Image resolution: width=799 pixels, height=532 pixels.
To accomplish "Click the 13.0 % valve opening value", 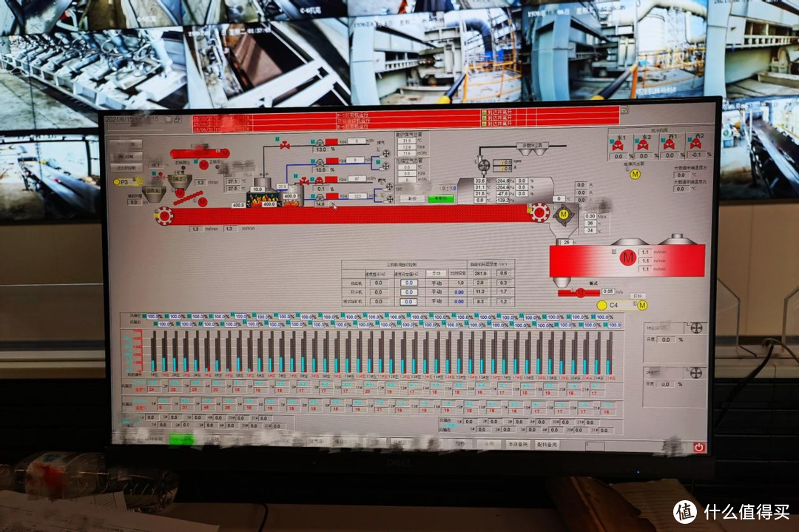I will [321, 149].
